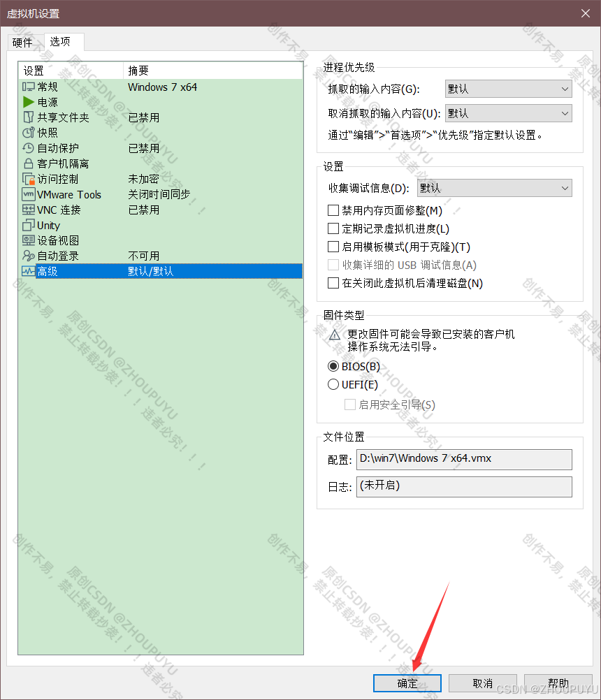Select the 访问控制 row
601x700 pixels.
point(161,179)
